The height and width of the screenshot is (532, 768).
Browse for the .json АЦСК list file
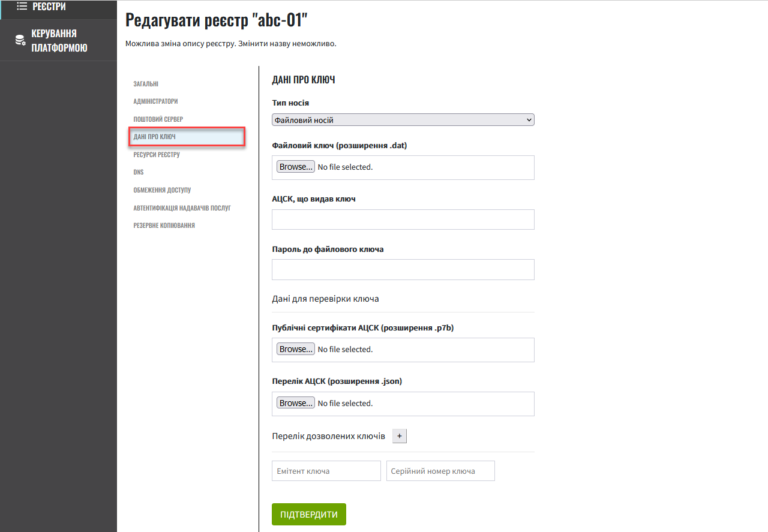[x=296, y=403]
